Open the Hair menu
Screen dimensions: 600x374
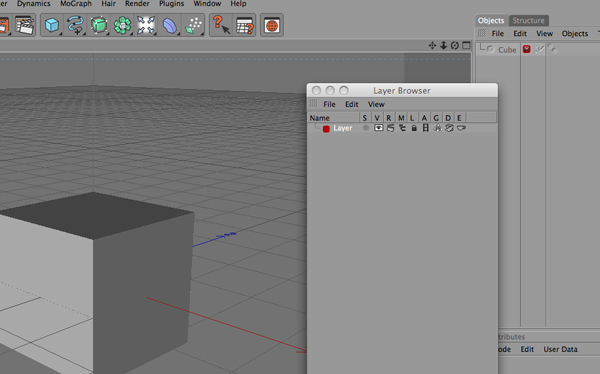click(108, 4)
